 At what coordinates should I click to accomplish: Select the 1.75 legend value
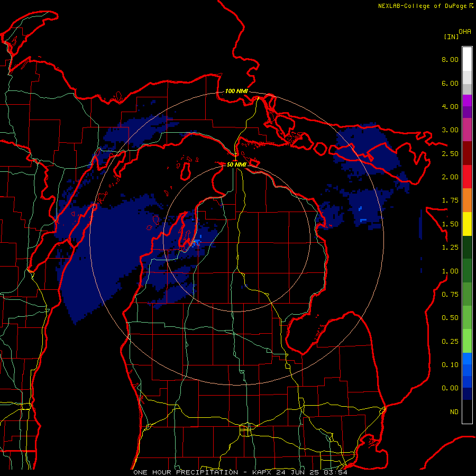450,200
